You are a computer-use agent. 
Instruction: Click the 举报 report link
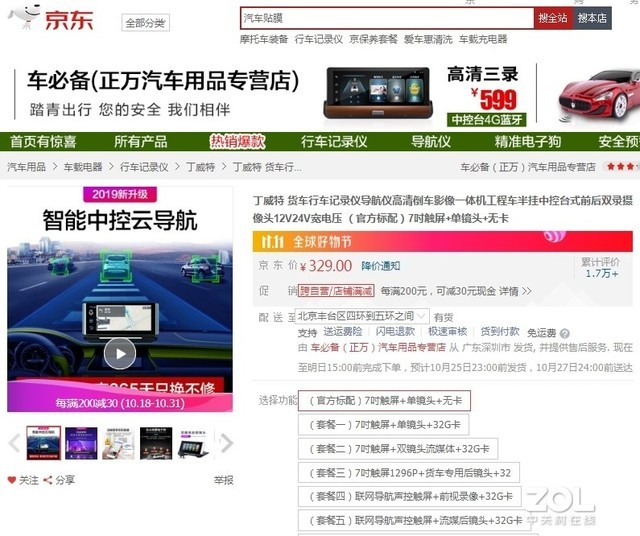point(223,480)
